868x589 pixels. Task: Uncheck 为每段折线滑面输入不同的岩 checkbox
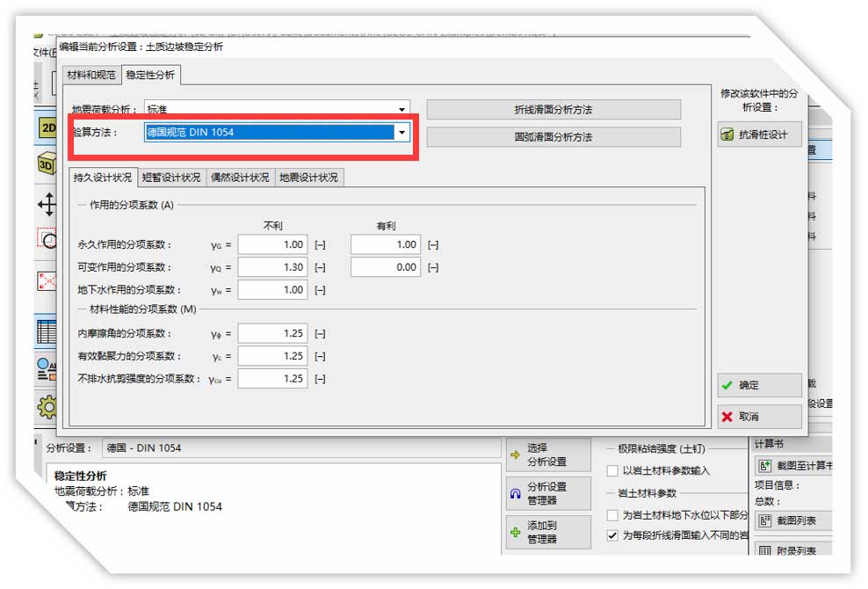coord(612,534)
